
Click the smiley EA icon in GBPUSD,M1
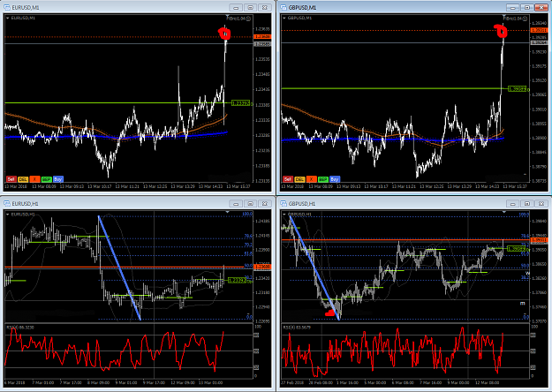click(525, 19)
